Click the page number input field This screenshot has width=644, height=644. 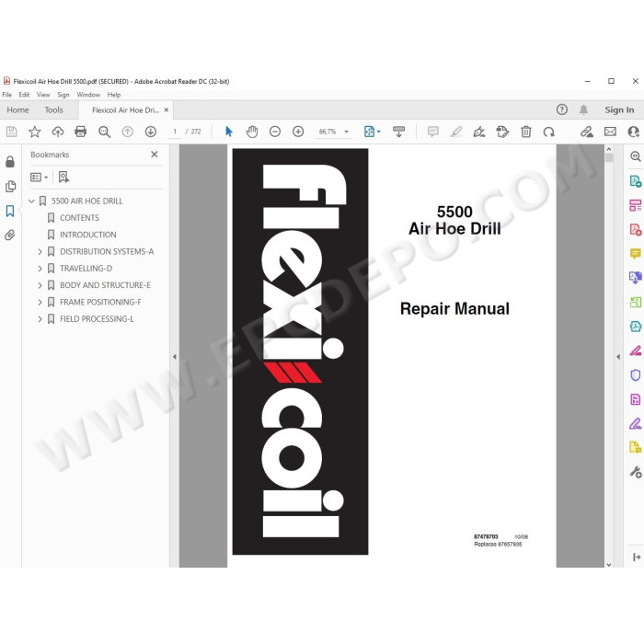click(x=175, y=132)
